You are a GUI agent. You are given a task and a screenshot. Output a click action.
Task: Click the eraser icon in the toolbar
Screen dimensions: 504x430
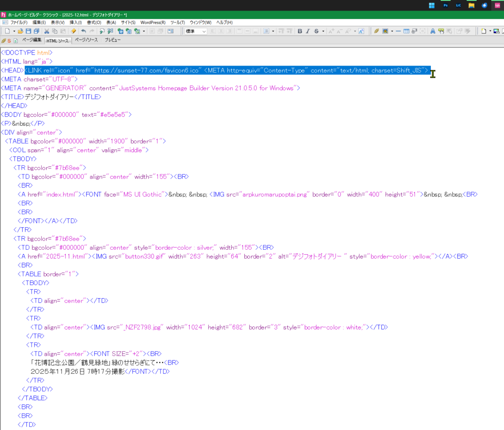click(x=74, y=31)
